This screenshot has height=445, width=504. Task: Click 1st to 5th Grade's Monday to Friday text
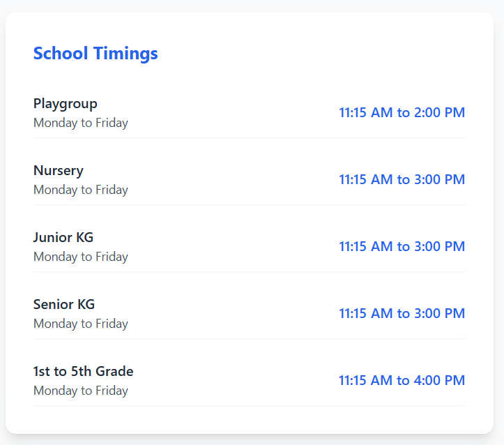pyautogui.click(x=81, y=391)
